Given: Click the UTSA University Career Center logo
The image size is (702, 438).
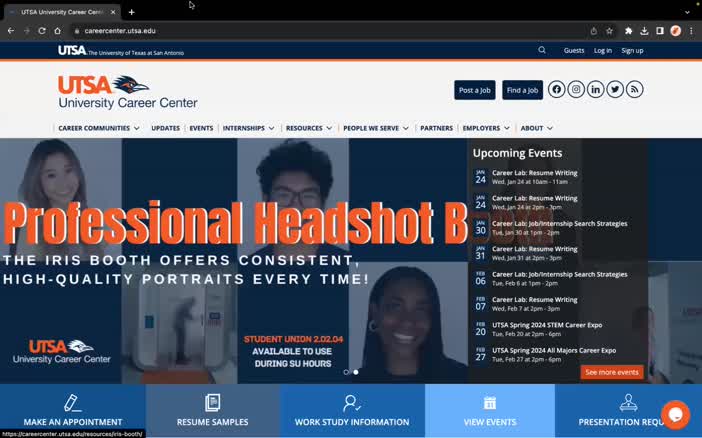Looking at the screenshot, I should pyautogui.click(x=128, y=92).
